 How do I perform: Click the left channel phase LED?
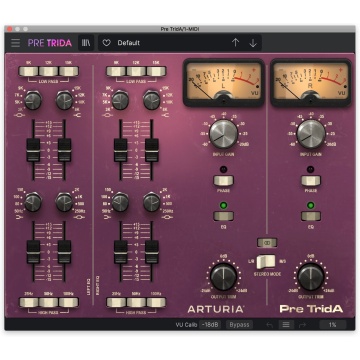(223, 169)
